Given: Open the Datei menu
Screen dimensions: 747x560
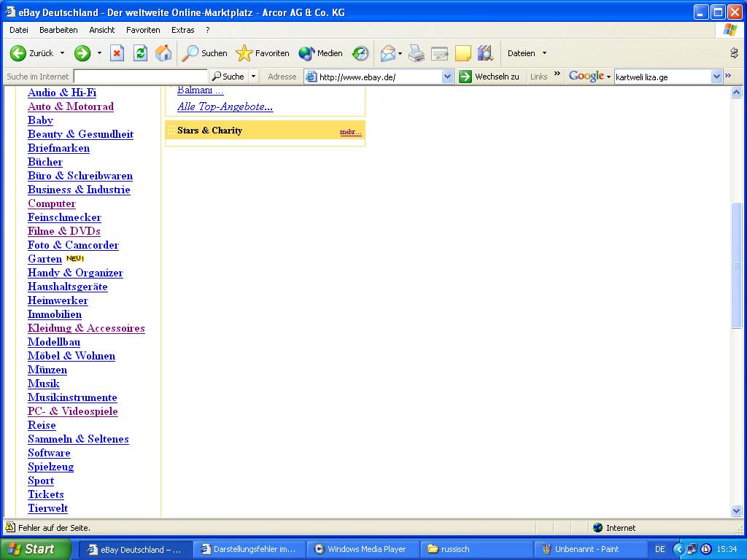Looking at the screenshot, I should click(x=18, y=29).
